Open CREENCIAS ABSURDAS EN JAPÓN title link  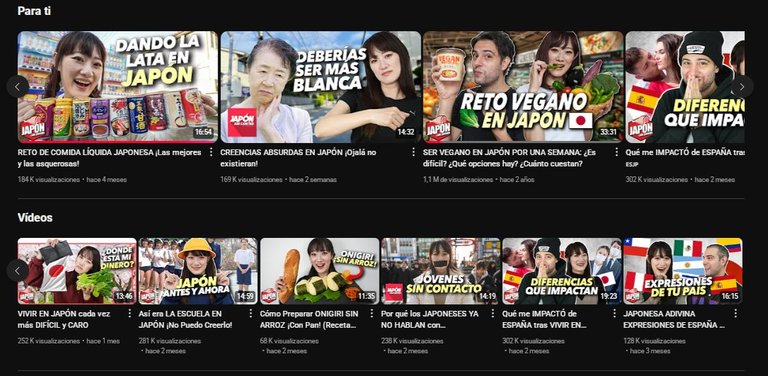tap(299, 158)
